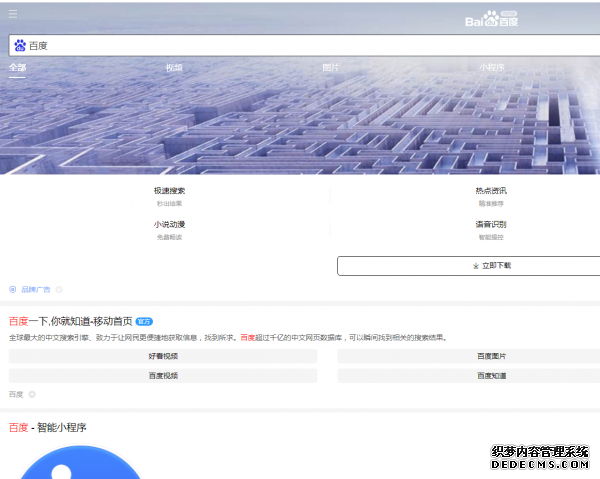Viewport: 600px width, 479px height.
Task: Open the hamburger menu icon
Action: point(13,14)
